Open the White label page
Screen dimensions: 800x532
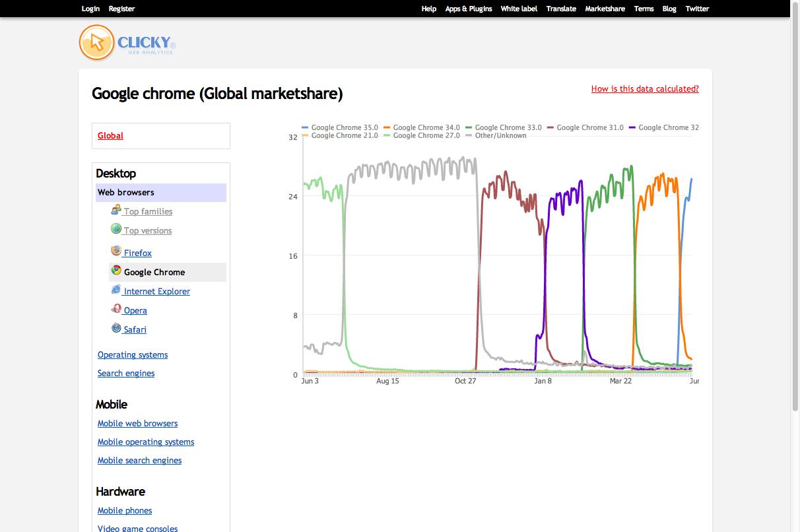(x=519, y=9)
